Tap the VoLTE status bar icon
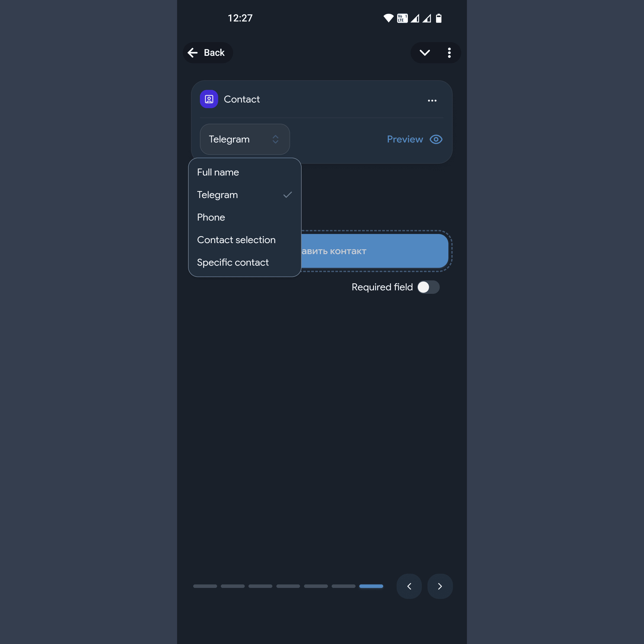 point(402,18)
